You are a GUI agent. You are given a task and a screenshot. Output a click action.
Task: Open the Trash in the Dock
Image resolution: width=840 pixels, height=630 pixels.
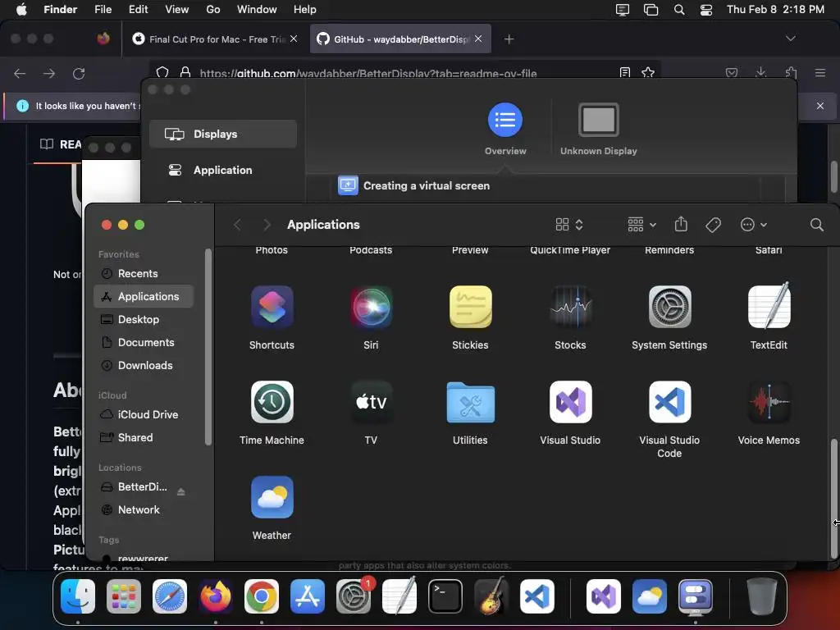coord(762,596)
